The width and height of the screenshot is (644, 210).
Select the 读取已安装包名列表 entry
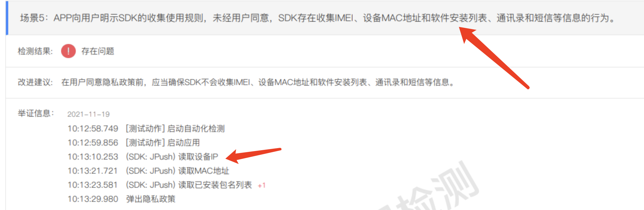pyautogui.click(x=160, y=185)
